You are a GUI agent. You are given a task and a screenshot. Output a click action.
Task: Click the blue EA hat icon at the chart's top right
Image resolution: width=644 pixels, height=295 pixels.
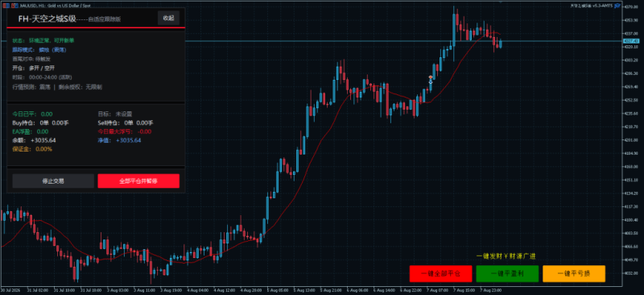617,6
